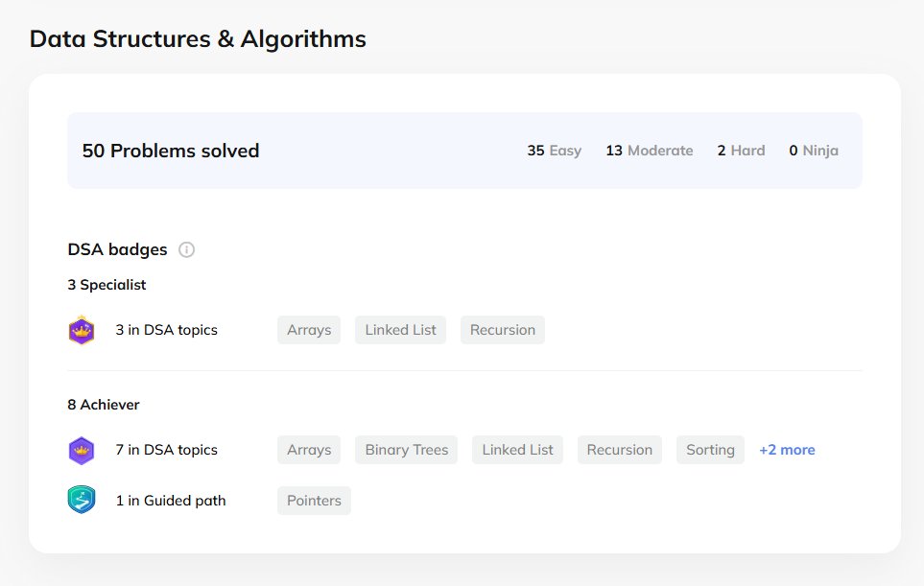Select the Arrays tag in the Specialist row
Viewport: 924px width, 586px height.
pos(309,330)
